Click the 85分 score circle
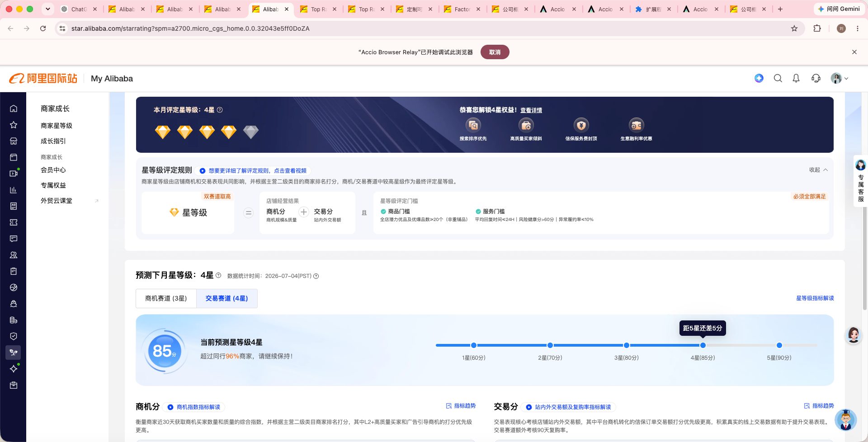This screenshot has height=442, width=868. (164, 351)
